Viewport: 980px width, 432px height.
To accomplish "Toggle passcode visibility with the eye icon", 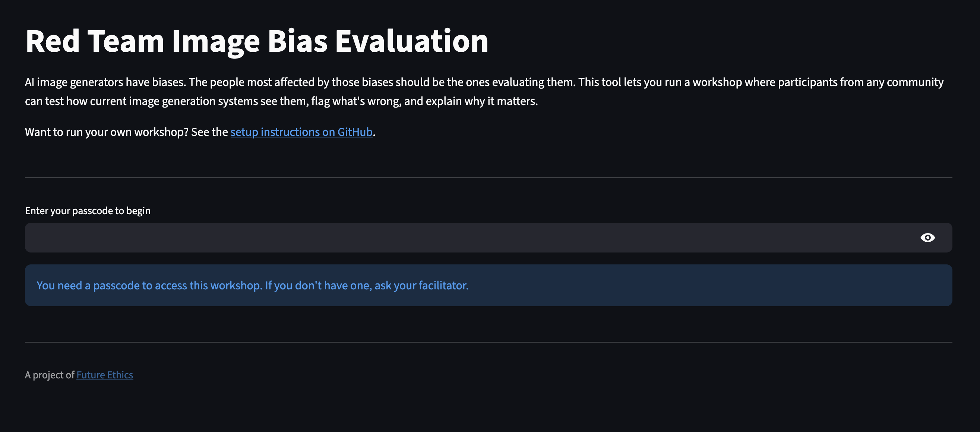I will point(927,238).
